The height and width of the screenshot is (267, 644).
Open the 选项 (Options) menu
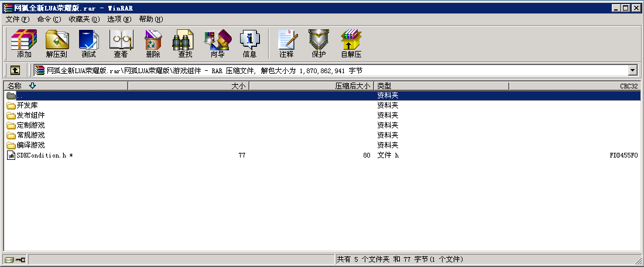119,19
